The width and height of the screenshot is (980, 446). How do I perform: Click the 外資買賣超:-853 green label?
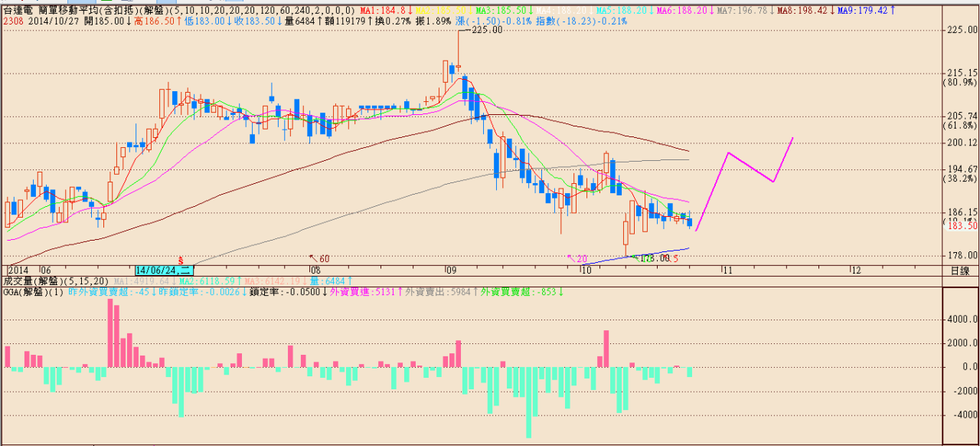(x=521, y=292)
